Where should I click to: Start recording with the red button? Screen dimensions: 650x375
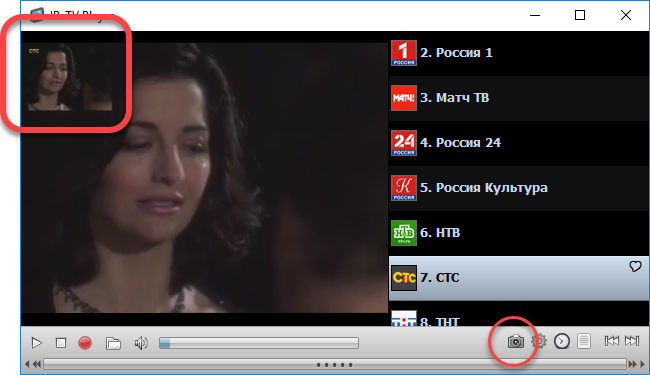85,343
